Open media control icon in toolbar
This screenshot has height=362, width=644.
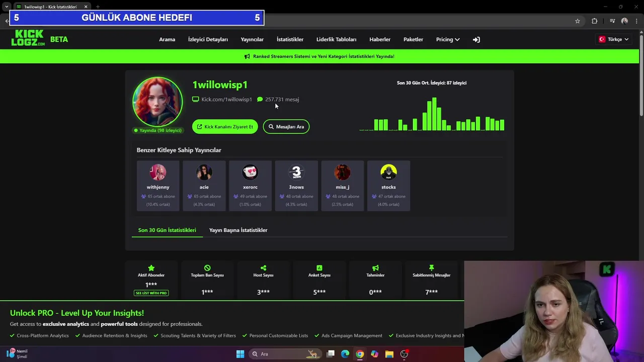(612, 21)
